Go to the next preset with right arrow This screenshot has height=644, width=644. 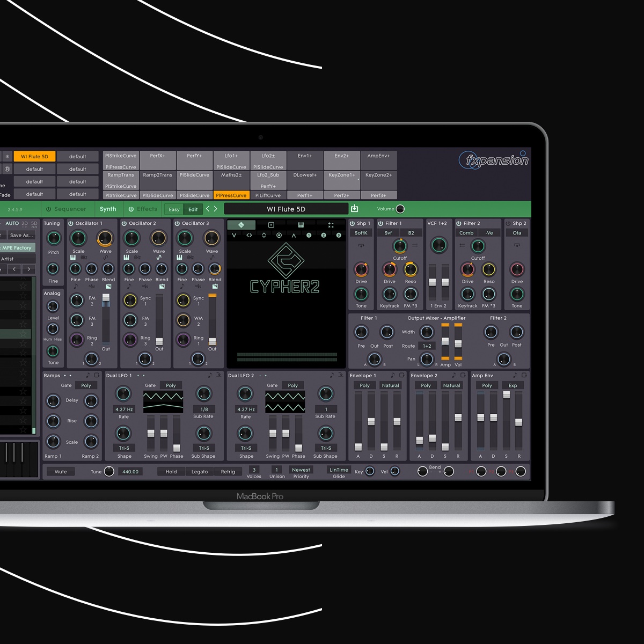point(216,209)
